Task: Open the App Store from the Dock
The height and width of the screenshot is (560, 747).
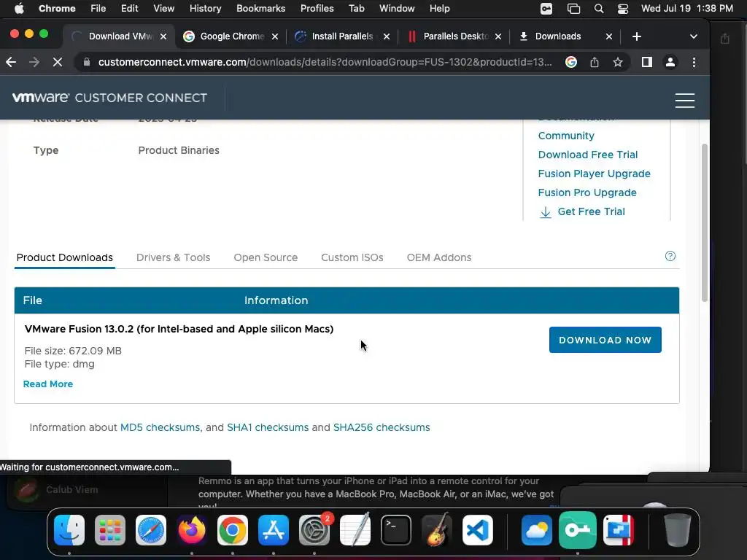Action: [274, 530]
